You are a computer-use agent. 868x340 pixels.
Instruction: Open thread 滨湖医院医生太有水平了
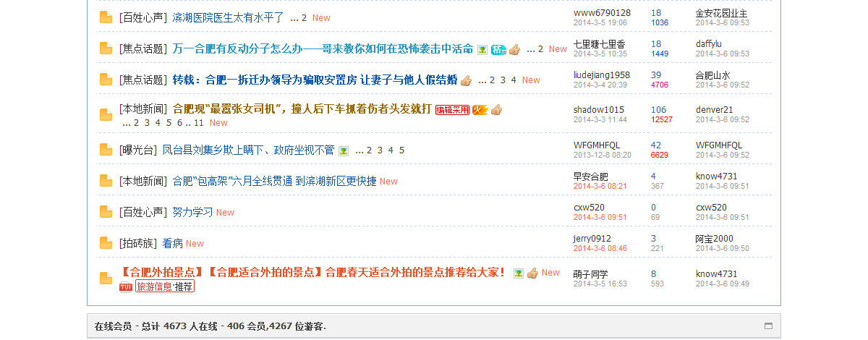228,17
